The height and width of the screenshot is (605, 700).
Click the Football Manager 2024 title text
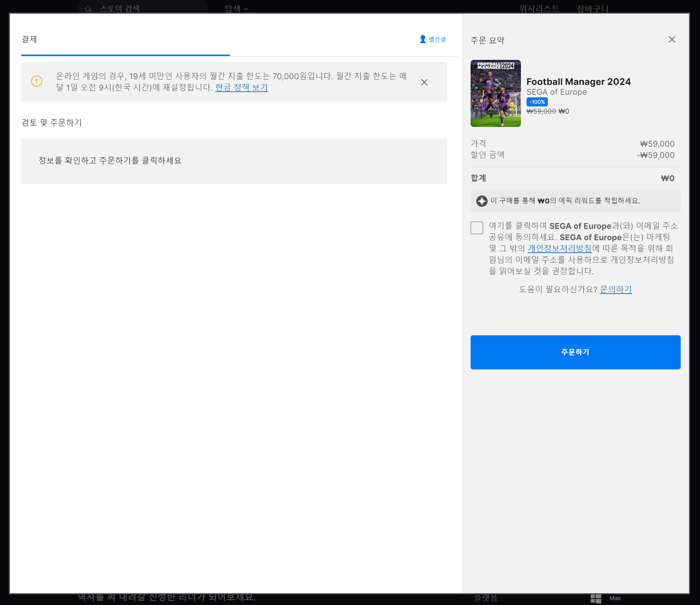pyautogui.click(x=578, y=82)
